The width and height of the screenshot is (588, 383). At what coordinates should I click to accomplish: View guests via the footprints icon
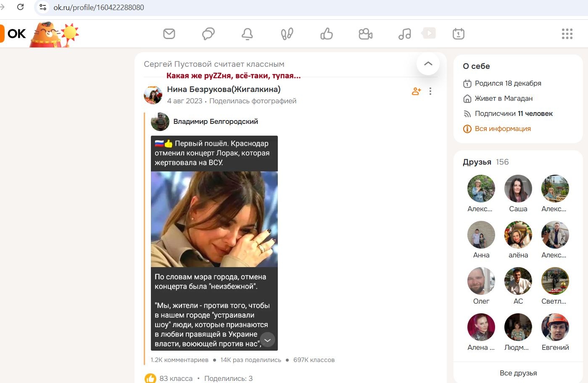287,34
